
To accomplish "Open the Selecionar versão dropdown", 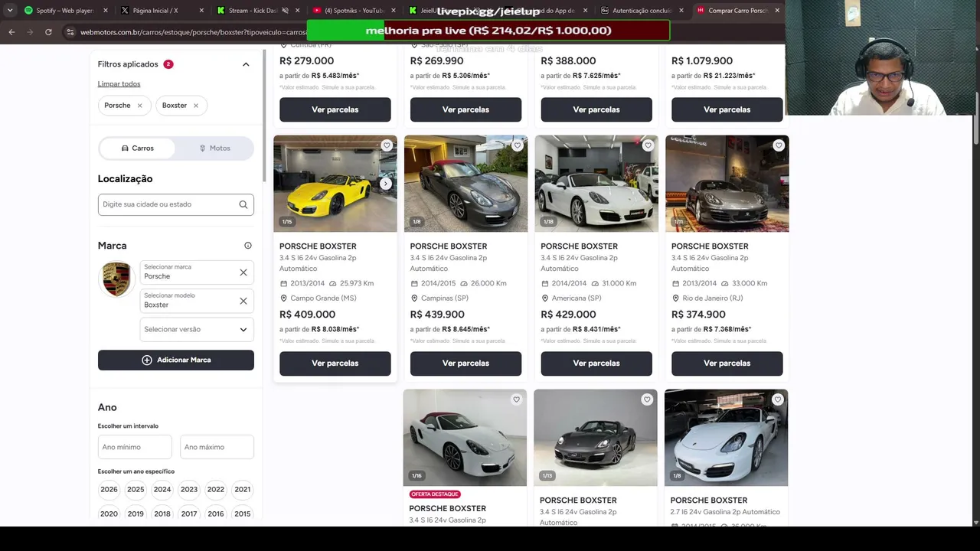I will pyautogui.click(x=197, y=330).
